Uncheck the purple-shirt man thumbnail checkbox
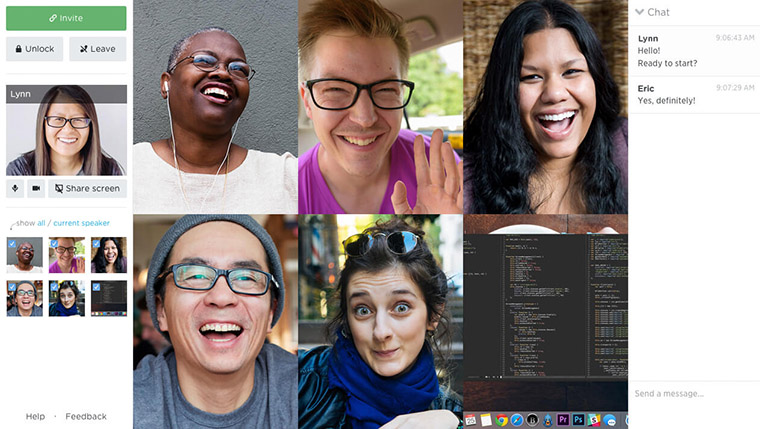This screenshot has width=760, height=429. coord(54,244)
